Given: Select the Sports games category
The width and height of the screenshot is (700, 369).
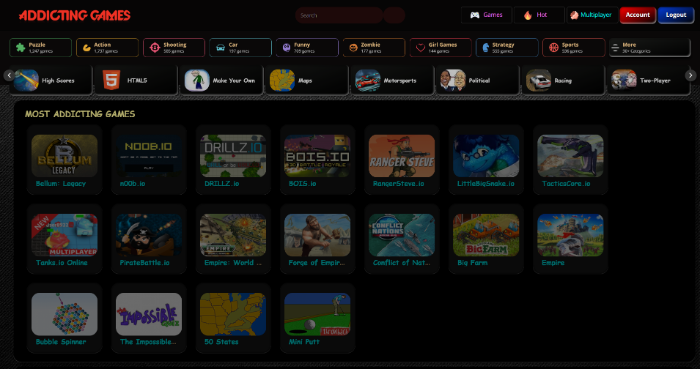Looking at the screenshot, I should pos(574,48).
